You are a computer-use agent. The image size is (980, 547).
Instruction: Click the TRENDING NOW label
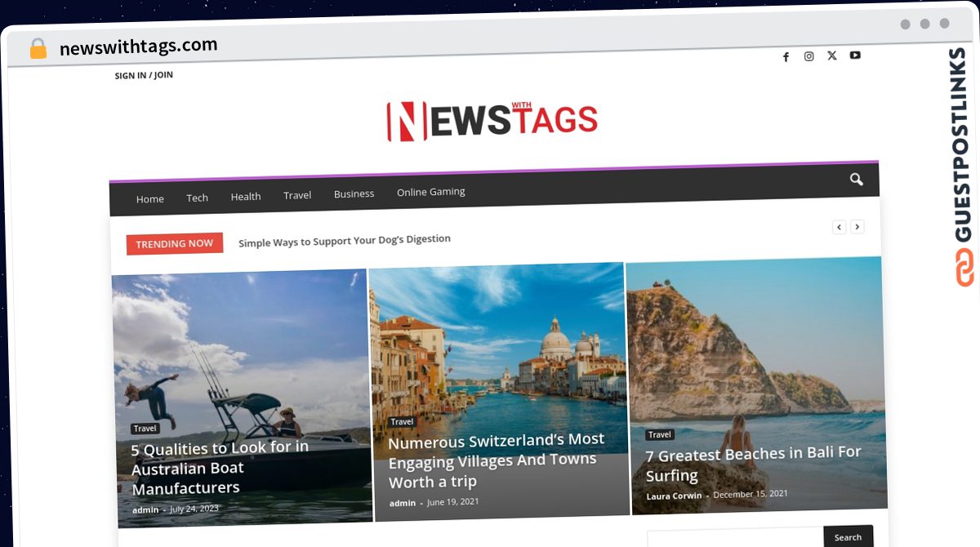(x=175, y=243)
